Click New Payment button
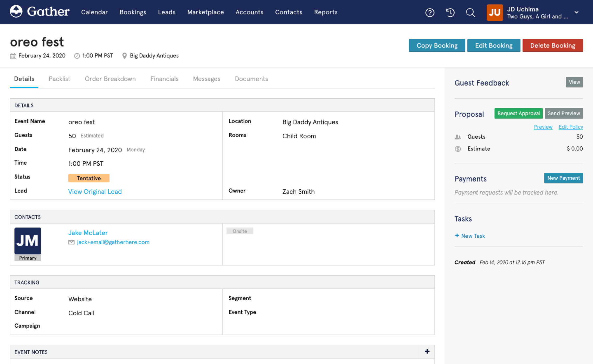593x364 pixels. (563, 178)
